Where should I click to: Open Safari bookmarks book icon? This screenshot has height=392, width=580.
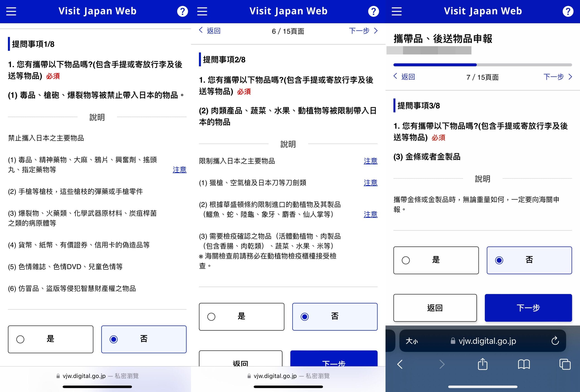point(524,364)
